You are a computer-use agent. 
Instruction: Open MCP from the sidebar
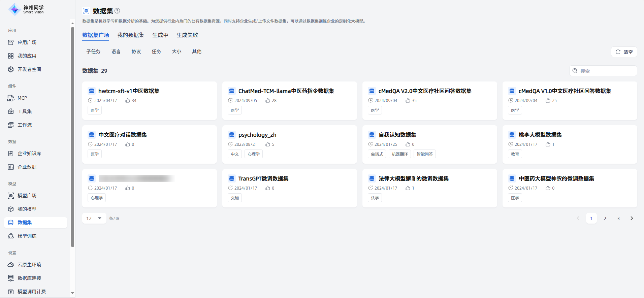pos(22,98)
